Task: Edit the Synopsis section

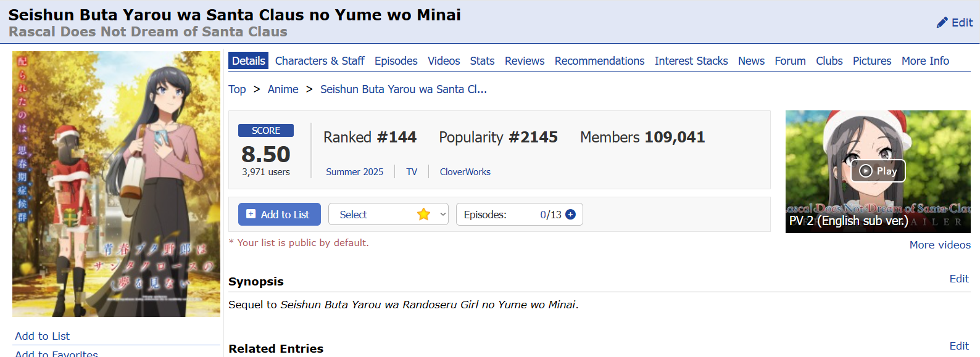Action: (959, 279)
